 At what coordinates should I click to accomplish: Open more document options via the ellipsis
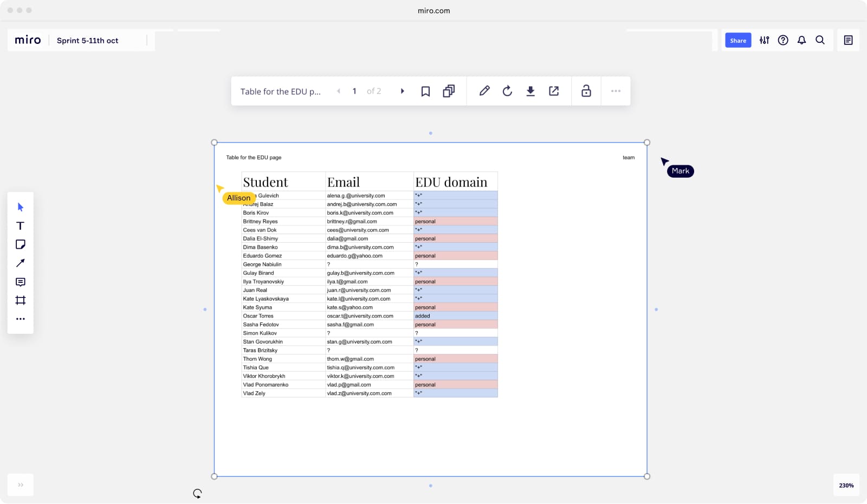click(616, 91)
